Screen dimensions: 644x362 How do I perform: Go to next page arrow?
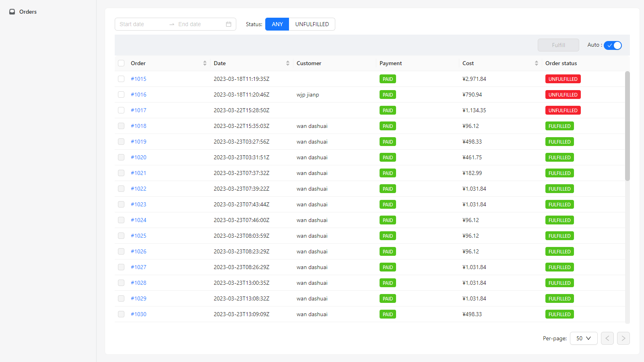[x=623, y=338]
